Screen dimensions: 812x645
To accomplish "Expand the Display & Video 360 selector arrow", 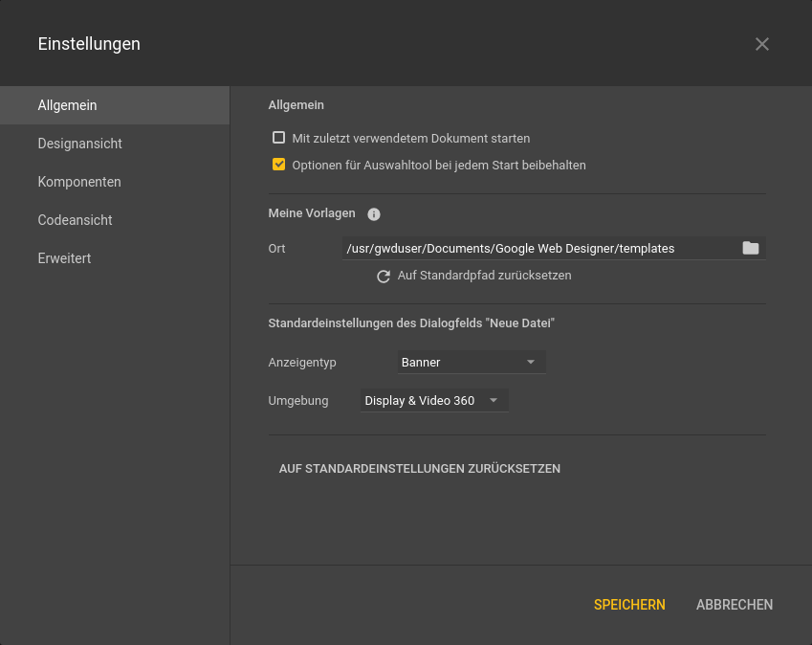I will click(x=493, y=400).
